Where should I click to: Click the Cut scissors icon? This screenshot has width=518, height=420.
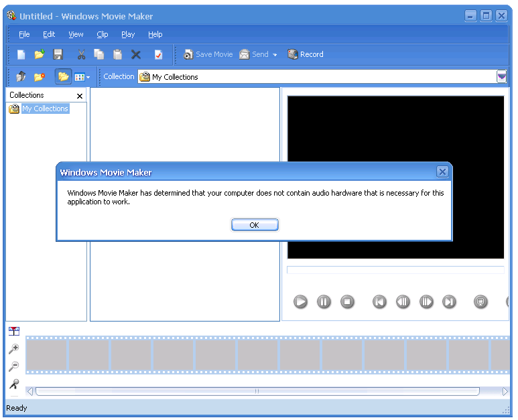[x=81, y=54]
